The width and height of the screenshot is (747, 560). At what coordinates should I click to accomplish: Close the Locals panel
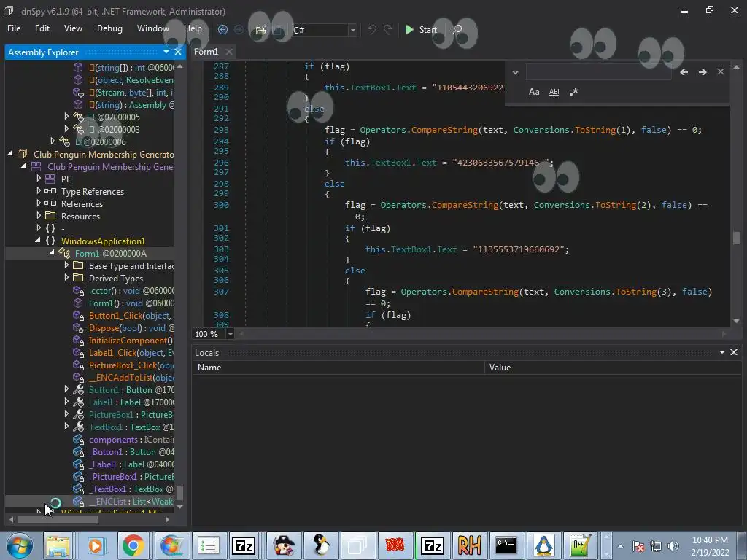pyautogui.click(x=734, y=352)
